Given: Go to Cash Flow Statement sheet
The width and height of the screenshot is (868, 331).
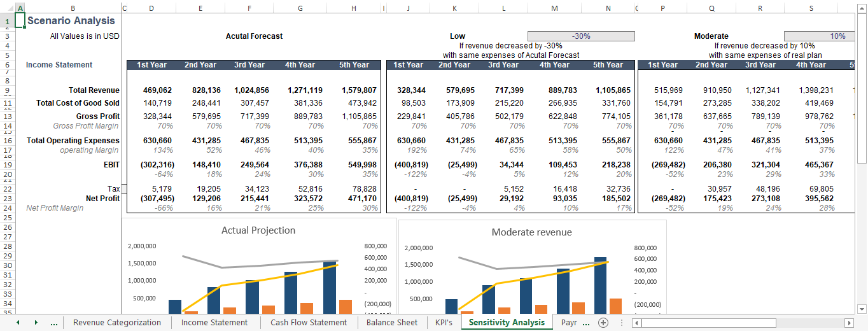Looking at the screenshot, I should (x=309, y=323).
